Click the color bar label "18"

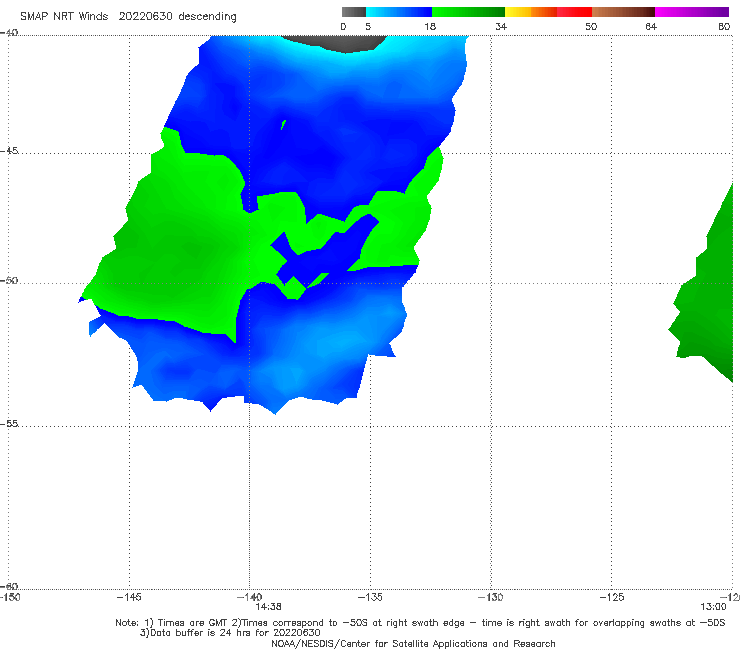click(430, 27)
